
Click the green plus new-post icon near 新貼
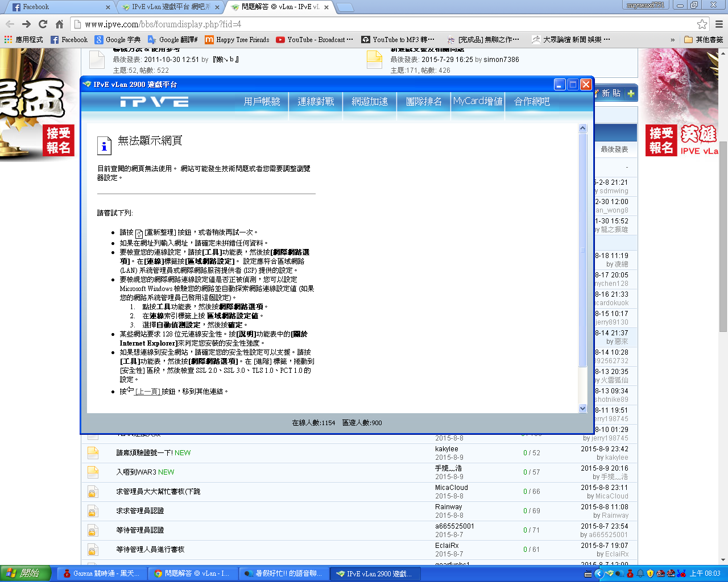631,93
